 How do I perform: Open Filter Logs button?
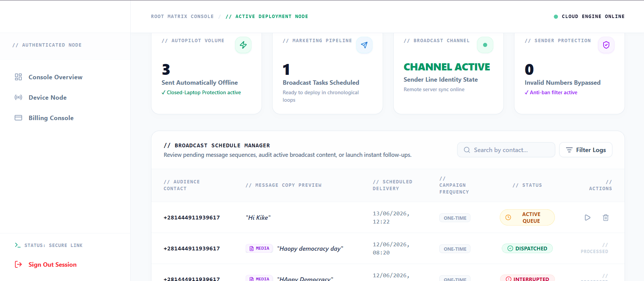pyautogui.click(x=586, y=150)
